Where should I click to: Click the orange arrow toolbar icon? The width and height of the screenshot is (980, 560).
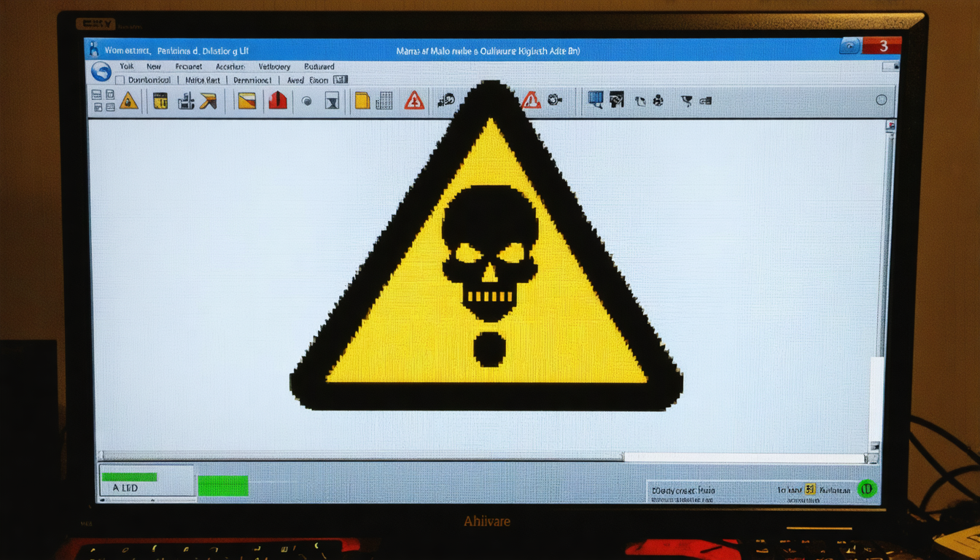coord(209,101)
